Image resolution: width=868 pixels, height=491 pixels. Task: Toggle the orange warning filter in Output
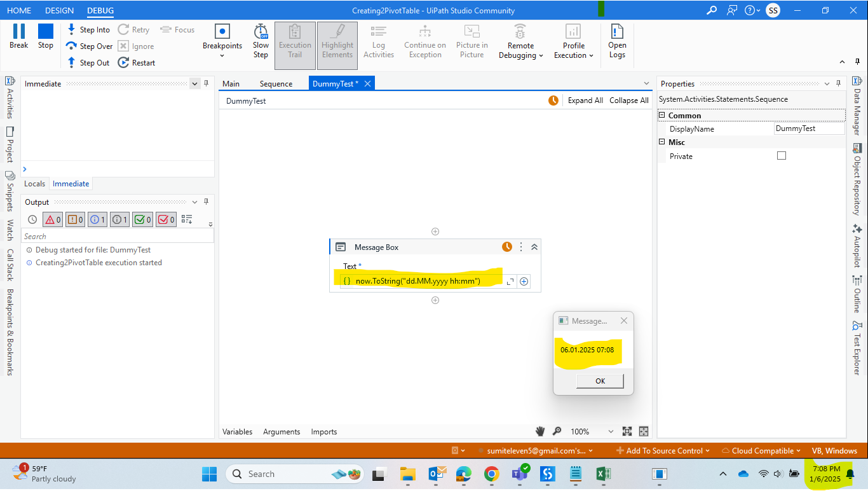(x=75, y=219)
